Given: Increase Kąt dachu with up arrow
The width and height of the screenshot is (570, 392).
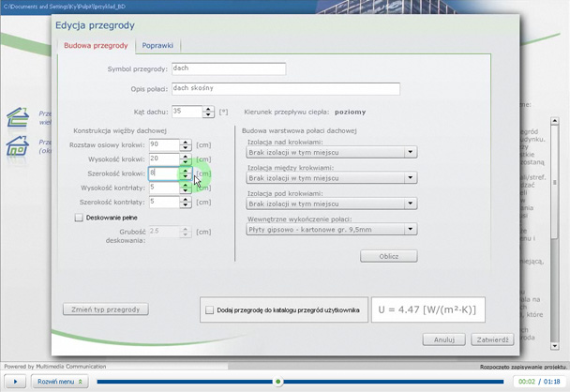Looking at the screenshot, I should pyautogui.click(x=208, y=109).
